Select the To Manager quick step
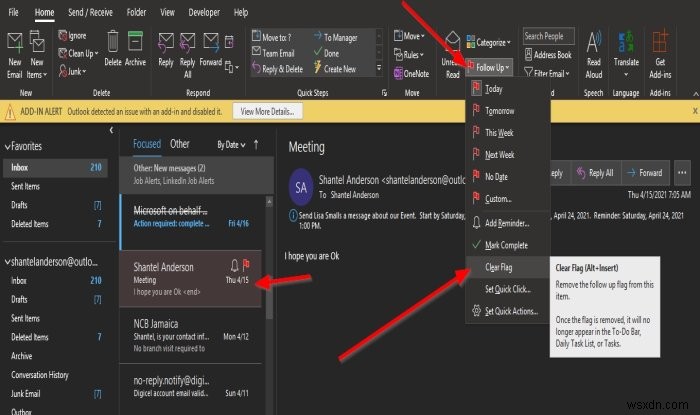The image size is (700, 415). 335,37
